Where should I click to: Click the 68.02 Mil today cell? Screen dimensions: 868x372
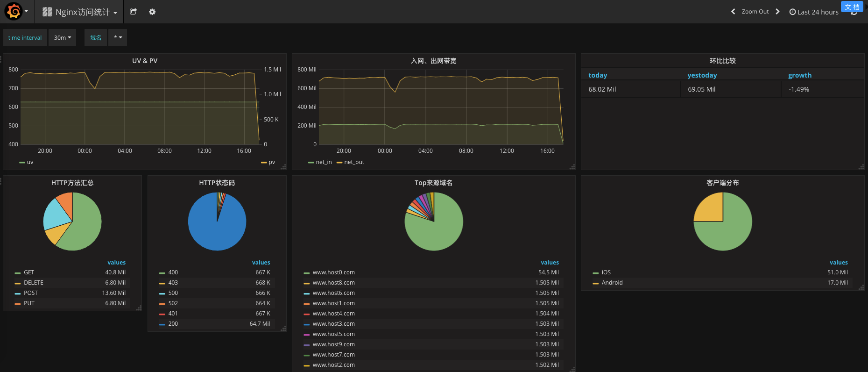631,89
